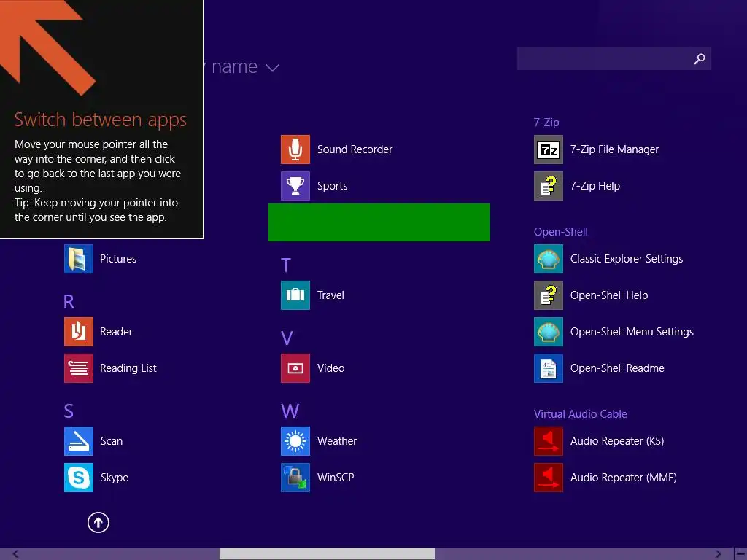Launch the Audio Repeater (MME) icon
This screenshot has height=560, width=747.
pyautogui.click(x=549, y=477)
